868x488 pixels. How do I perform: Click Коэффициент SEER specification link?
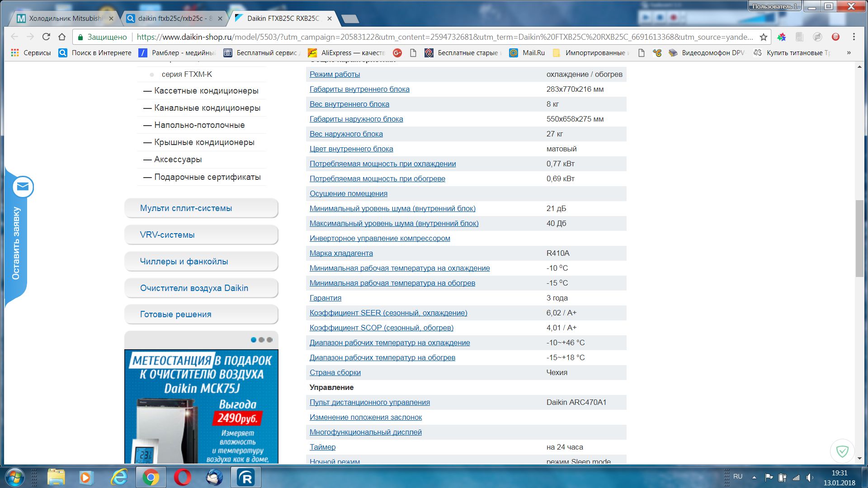[x=388, y=313]
